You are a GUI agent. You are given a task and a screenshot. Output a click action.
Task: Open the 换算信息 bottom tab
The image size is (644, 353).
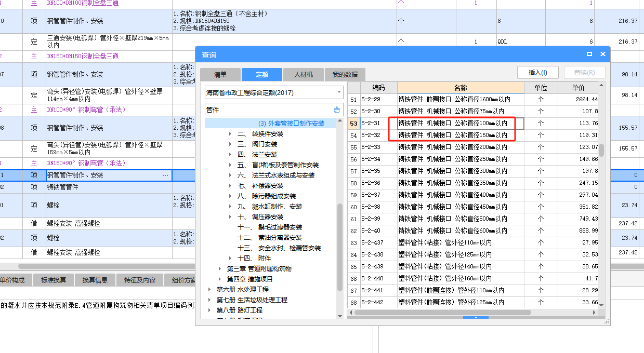pos(95,280)
